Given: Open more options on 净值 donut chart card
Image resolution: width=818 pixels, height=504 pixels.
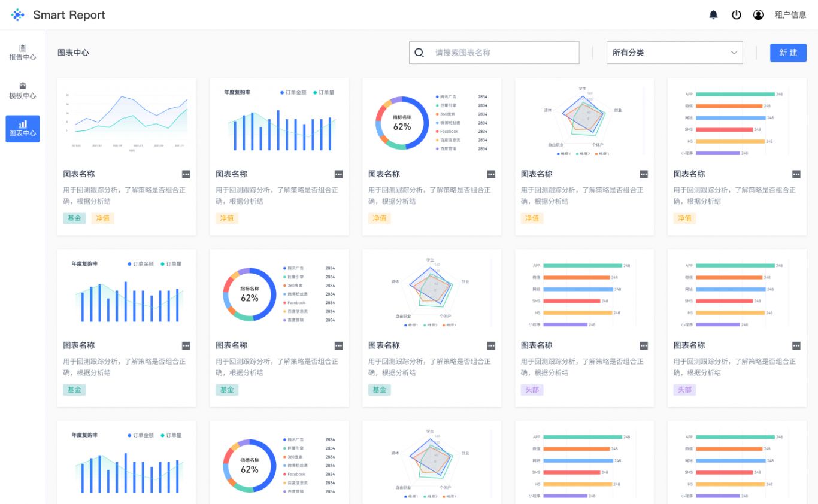Looking at the screenshot, I should pyautogui.click(x=491, y=174).
